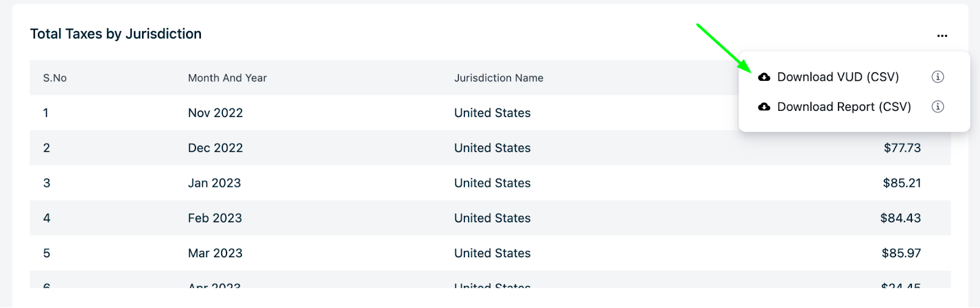Select Download Report (CSV) menu entry

pos(843,107)
